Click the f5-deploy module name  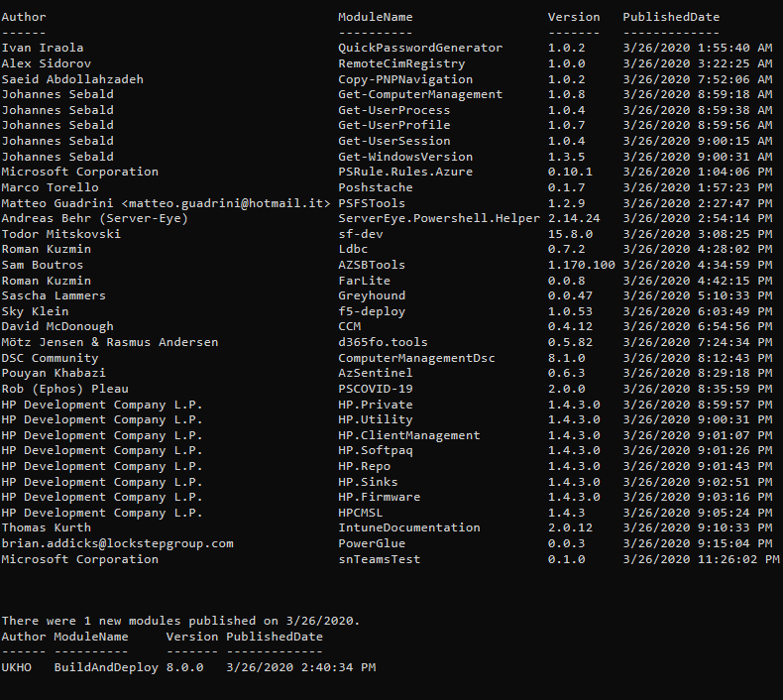(372, 311)
